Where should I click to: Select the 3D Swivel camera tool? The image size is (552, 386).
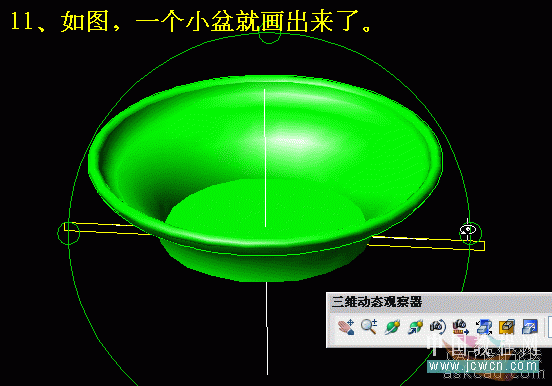[438, 327]
